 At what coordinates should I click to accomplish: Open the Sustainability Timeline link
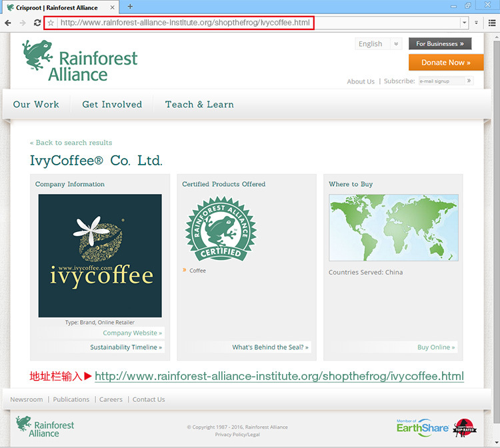tap(126, 347)
